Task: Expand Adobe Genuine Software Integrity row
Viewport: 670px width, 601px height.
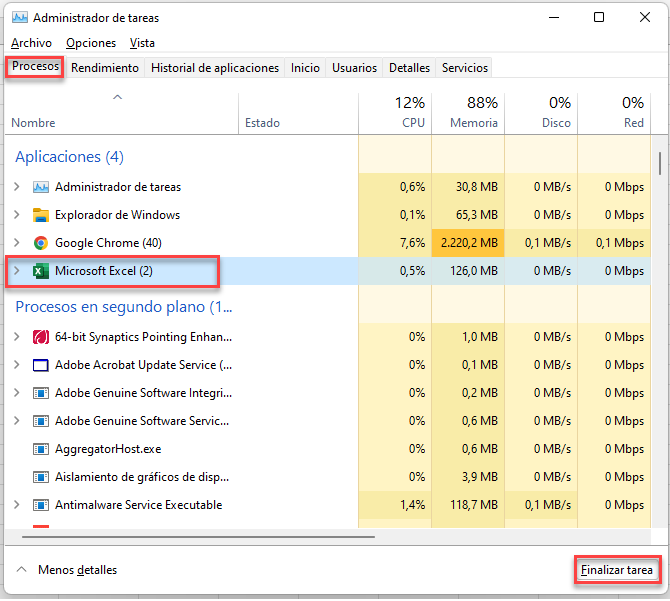Action: coord(17,393)
